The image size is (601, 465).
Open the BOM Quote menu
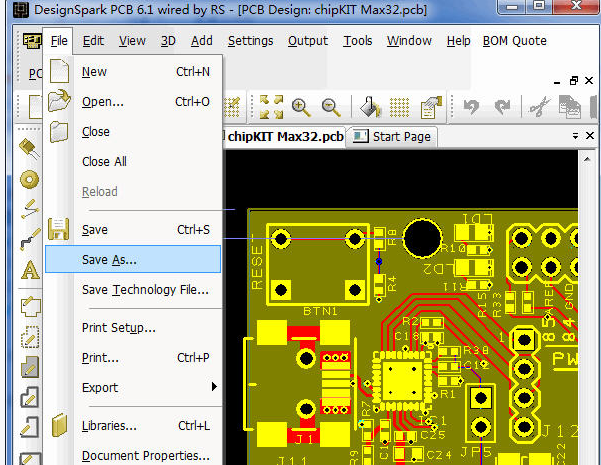coord(515,41)
